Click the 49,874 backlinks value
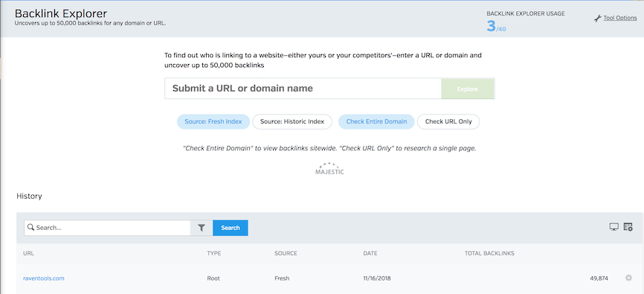The image size is (644, 294). pyautogui.click(x=599, y=278)
